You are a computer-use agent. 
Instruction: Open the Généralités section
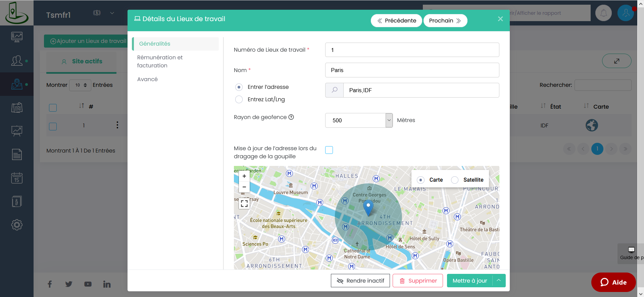pyautogui.click(x=176, y=44)
